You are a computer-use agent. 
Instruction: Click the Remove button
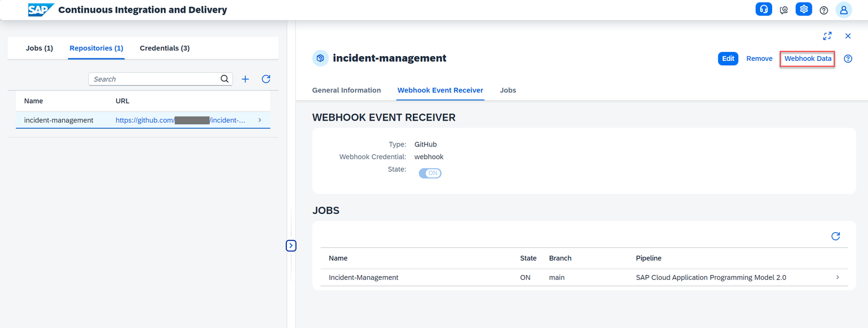759,58
